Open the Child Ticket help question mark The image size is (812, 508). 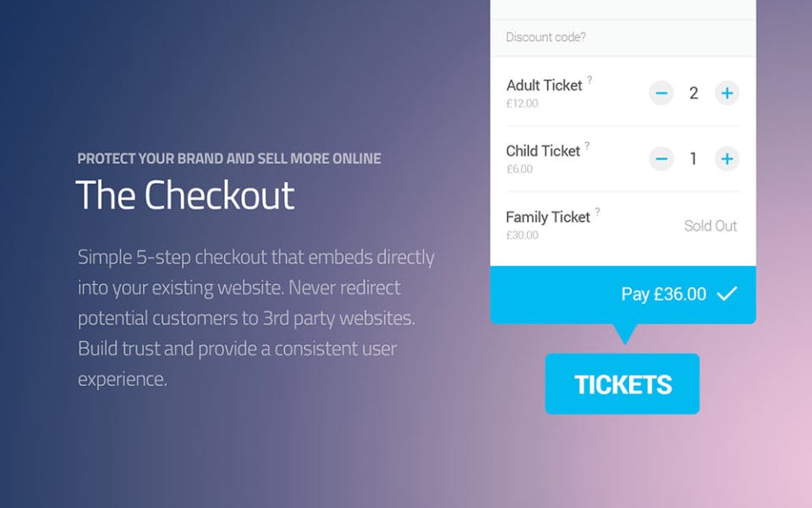point(587,146)
